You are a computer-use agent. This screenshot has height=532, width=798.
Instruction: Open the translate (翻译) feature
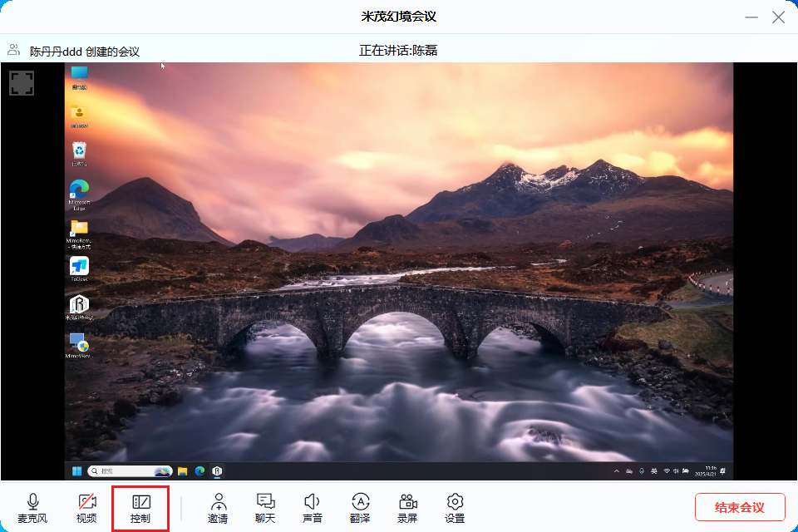(360, 508)
